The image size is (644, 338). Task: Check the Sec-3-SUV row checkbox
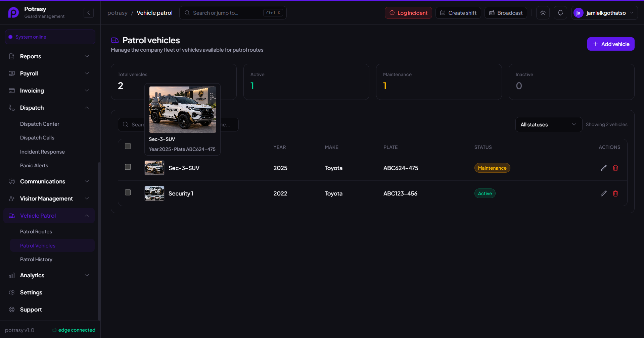[x=128, y=167]
